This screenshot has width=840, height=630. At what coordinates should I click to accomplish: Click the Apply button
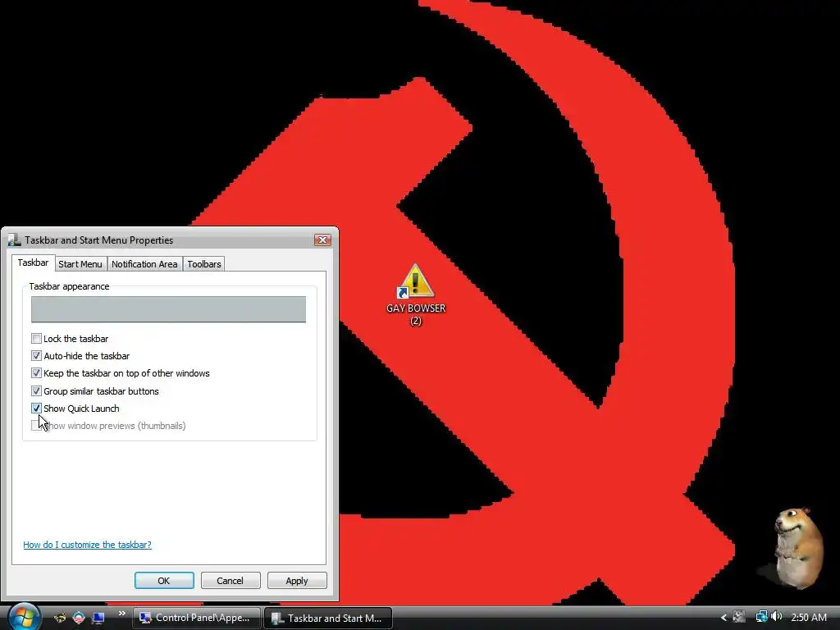click(x=297, y=581)
